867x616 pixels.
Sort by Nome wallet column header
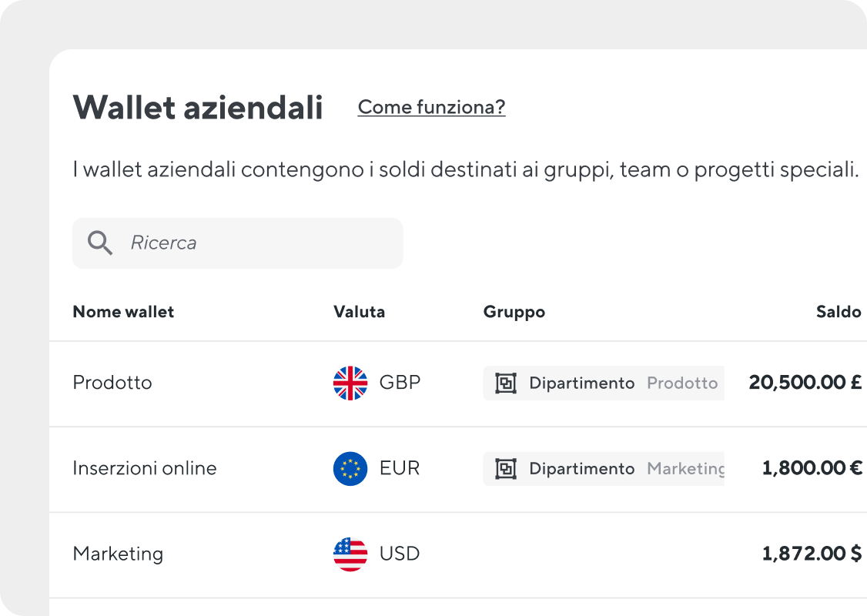123,312
